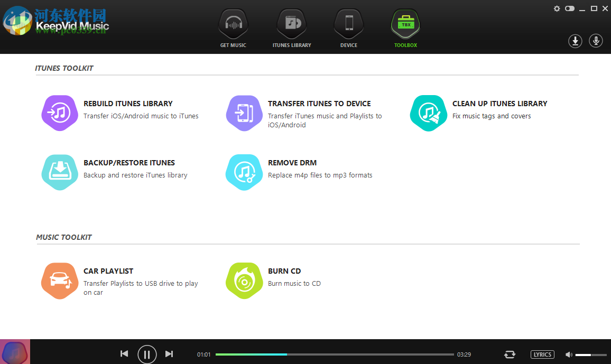Open the Backup/Restore iTunes tool
The height and width of the screenshot is (364, 611).
[60, 172]
